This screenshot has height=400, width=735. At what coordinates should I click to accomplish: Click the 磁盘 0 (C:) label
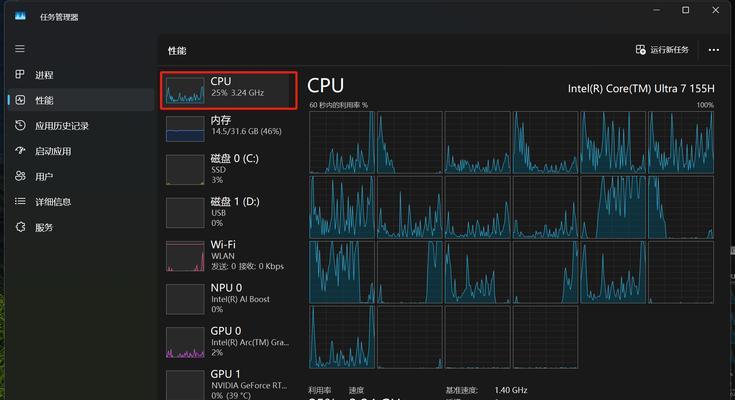click(x=234, y=158)
